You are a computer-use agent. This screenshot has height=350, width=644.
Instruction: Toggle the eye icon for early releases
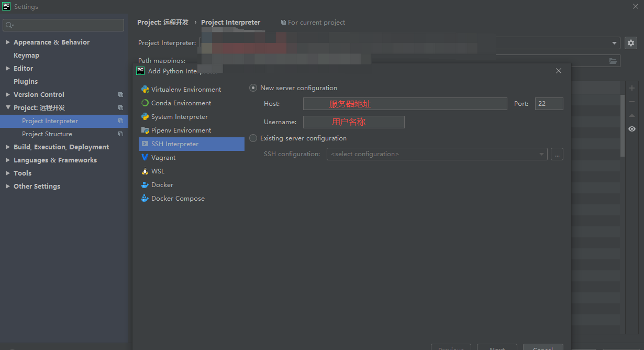pyautogui.click(x=632, y=129)
